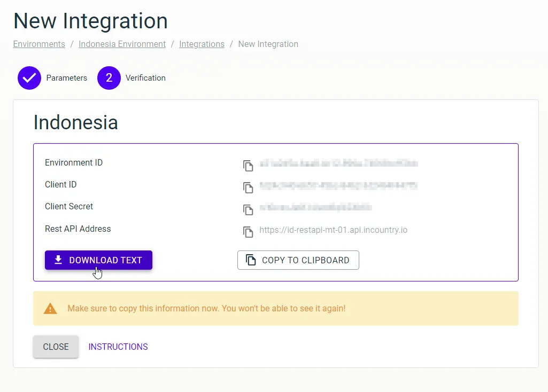The height and width of the screenshot is (392, 548).
Task: Open the Indonesia Environment breadcrumb
Action: pyautogui.click(x=122, y=44)
